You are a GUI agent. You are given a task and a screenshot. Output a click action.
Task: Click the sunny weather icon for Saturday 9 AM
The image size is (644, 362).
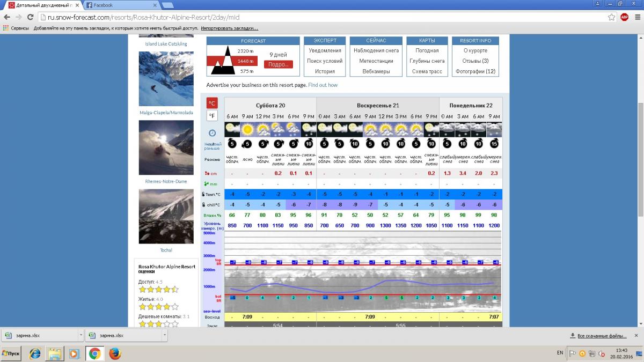click(247, 129)
